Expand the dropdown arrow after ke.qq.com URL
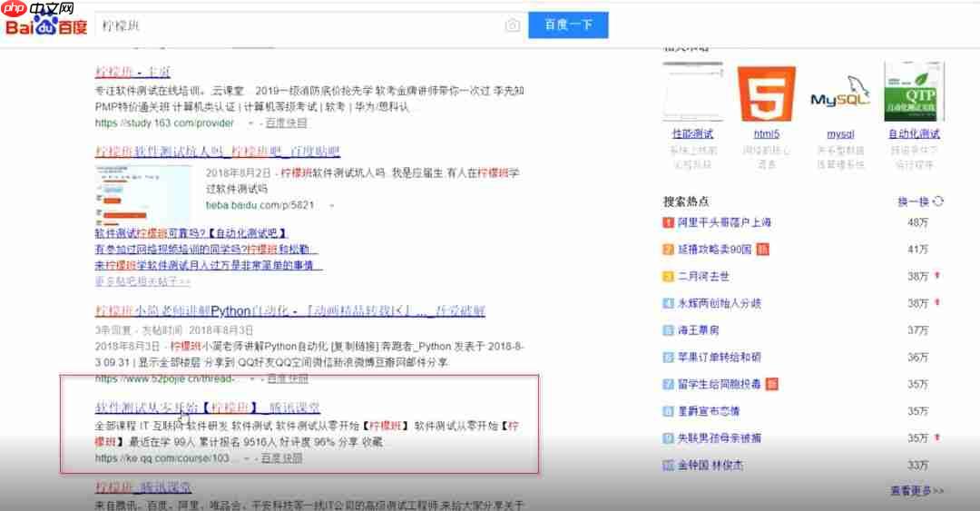980x511 pixels. click(247, 459)
